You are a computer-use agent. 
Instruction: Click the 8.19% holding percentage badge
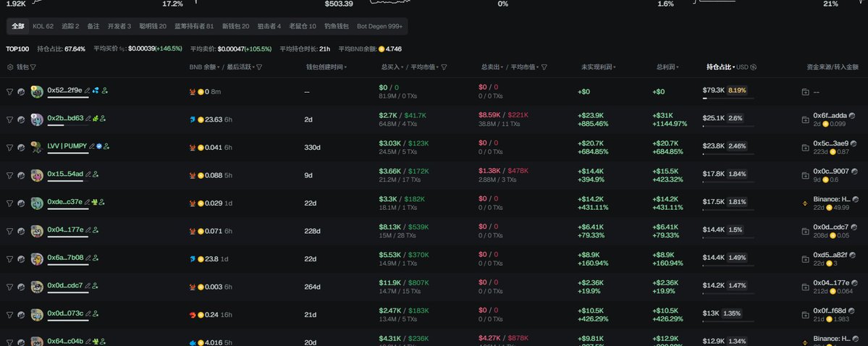737,90
